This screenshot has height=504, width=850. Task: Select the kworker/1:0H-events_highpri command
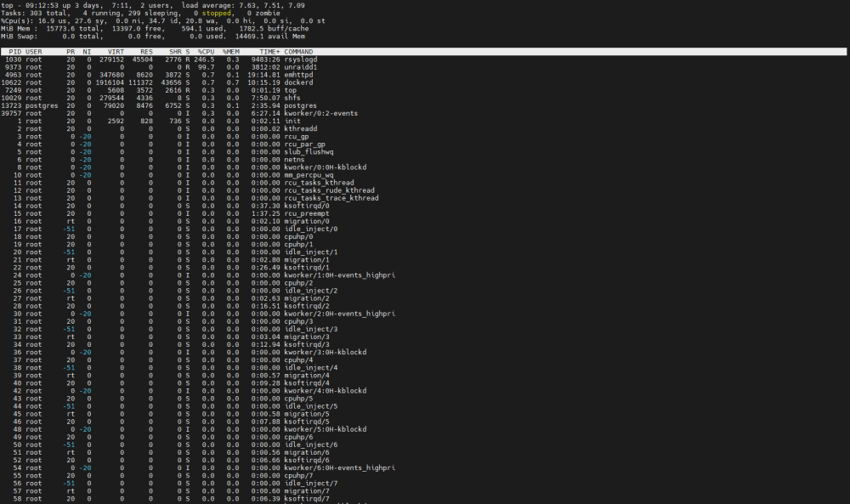(x=340, y=275)
